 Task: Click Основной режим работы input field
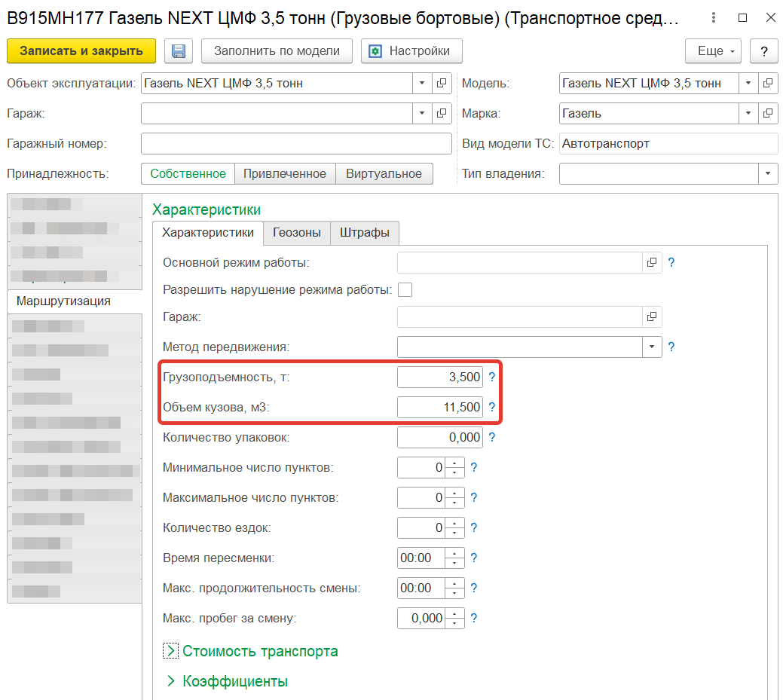520,263
